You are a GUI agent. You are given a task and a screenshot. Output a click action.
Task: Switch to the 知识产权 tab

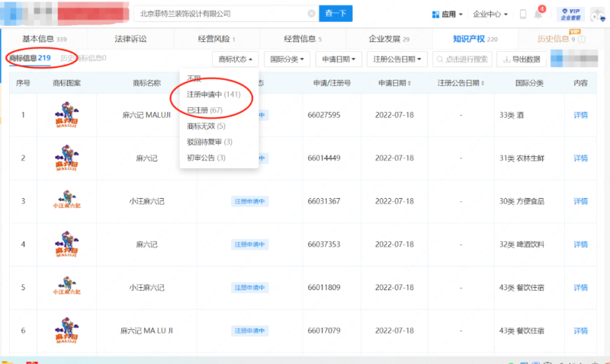coord(475,39)
